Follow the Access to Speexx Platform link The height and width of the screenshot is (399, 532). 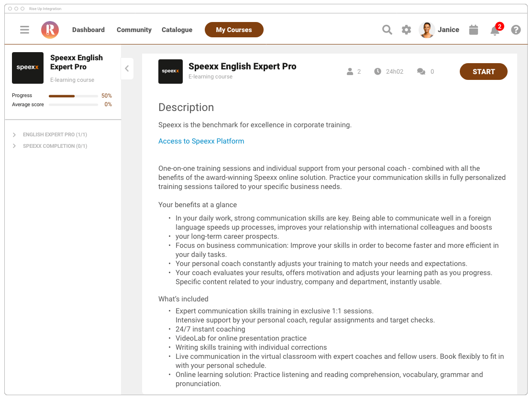pos(201,141)
